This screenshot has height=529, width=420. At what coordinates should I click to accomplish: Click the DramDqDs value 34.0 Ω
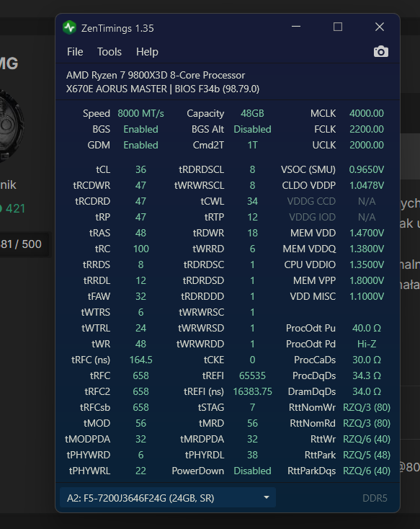tap(367, 391)
